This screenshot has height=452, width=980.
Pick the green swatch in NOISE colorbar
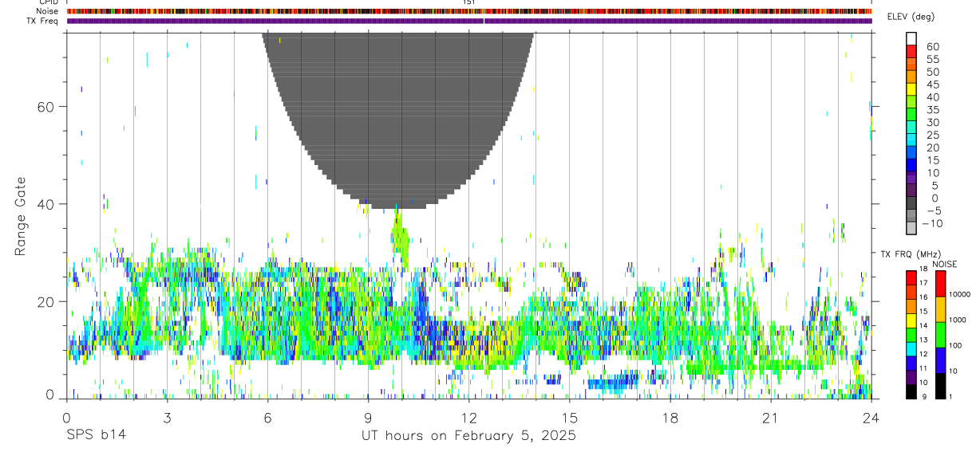941,335
